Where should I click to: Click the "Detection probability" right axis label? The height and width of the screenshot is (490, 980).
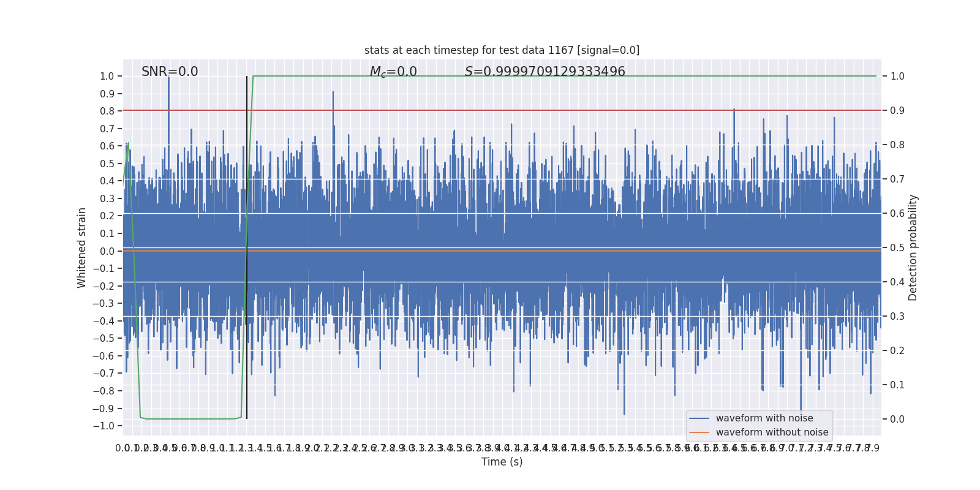pos(913,247)
